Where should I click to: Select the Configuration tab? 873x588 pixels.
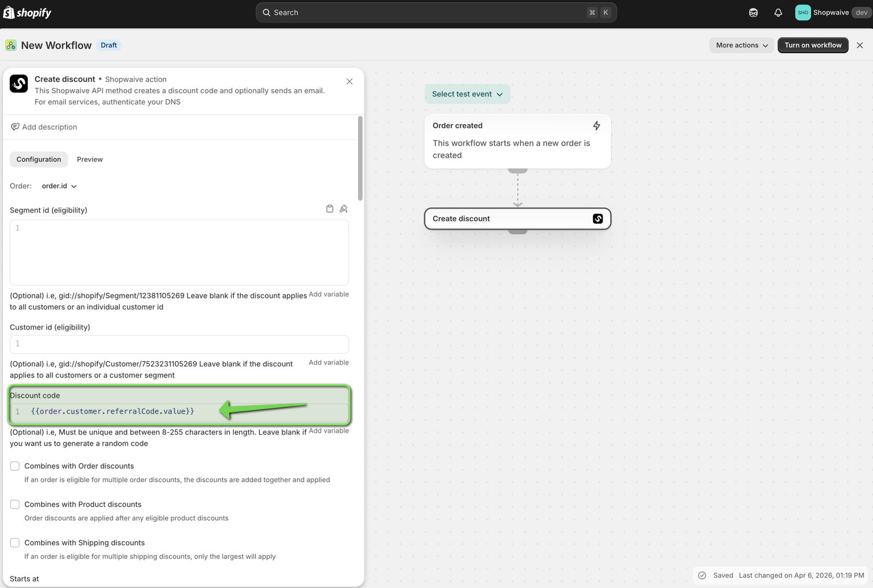pyautogui.click(x=38, y=160)
